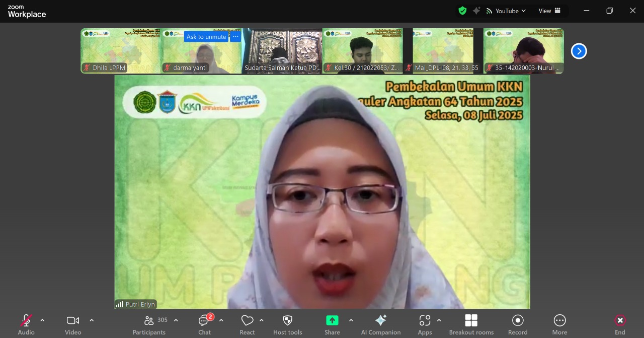The image size is (644, 338).
Task: Select Sudarta Salman video thumbnail
Action: tap(282, 51)
